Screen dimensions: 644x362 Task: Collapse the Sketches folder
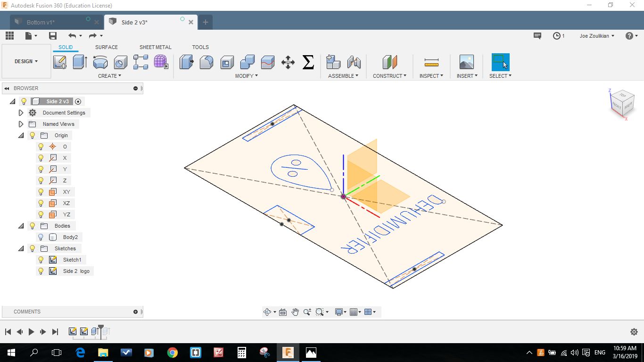(21, 248)
